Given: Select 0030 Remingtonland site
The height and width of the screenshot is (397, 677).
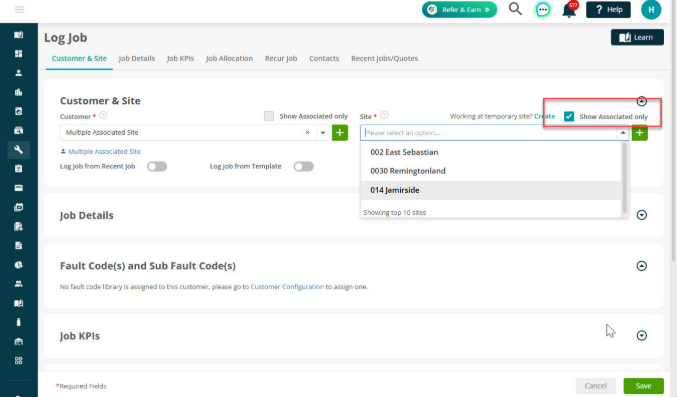Looking at the screenshot, I should pyautogui.click(x=491, y=171).
